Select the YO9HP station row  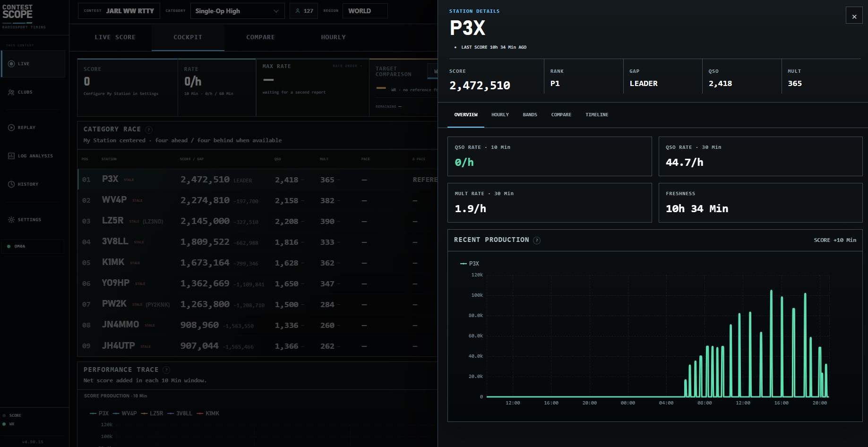coord(258,284)
